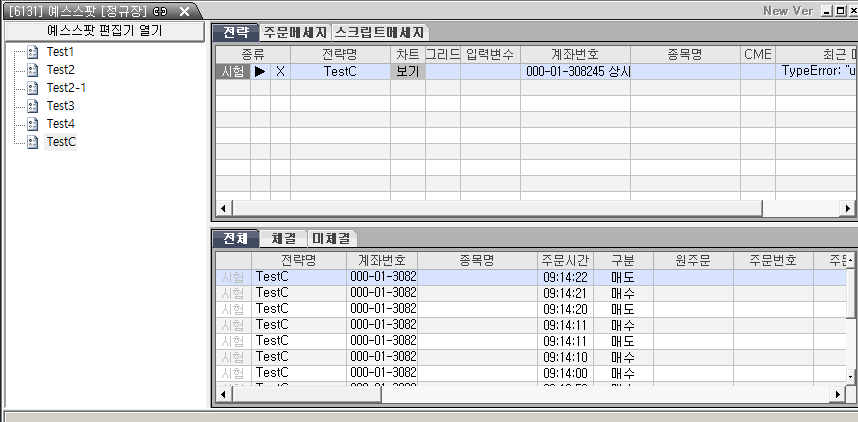This screenshot has width=858, height=422.
Task: Select Test1 in the strategy tree
Action: (60, 51)
